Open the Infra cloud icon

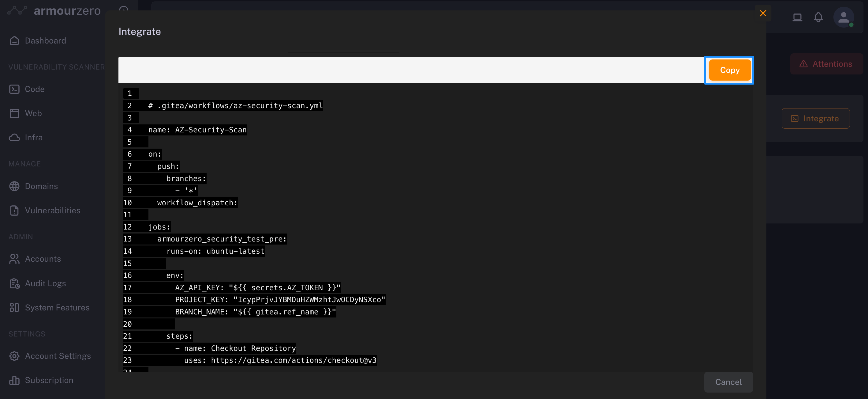(14, 138)
